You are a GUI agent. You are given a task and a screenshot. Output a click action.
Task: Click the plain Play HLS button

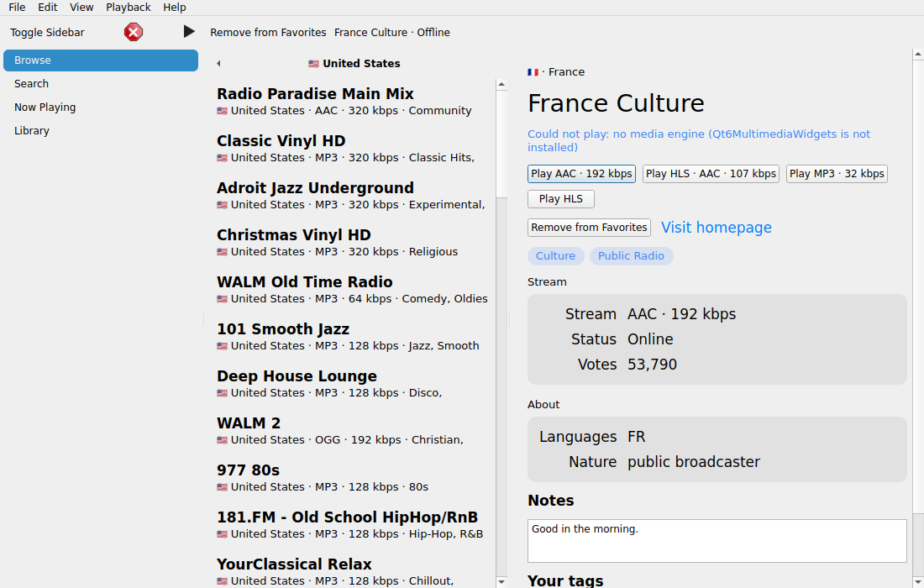click(x=561, y=199)
